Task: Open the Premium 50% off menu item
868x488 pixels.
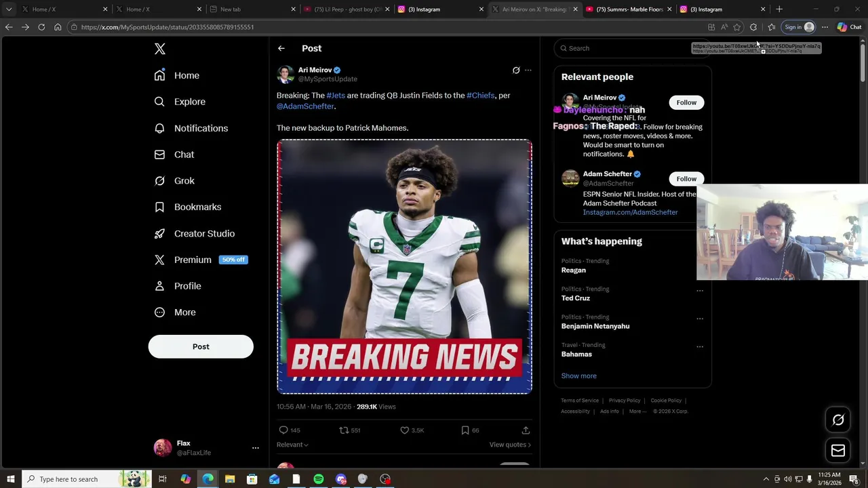Action: [201, 260]
